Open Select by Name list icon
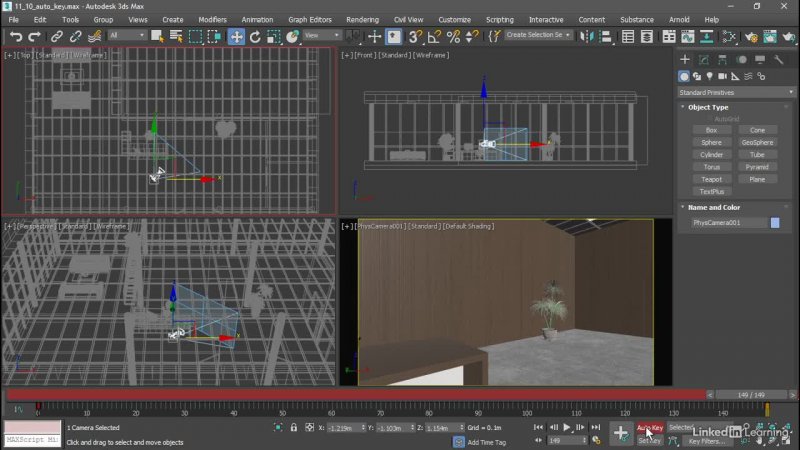Image resolution: width=800 pixels, height=450 pixels. tap(176, 36)
